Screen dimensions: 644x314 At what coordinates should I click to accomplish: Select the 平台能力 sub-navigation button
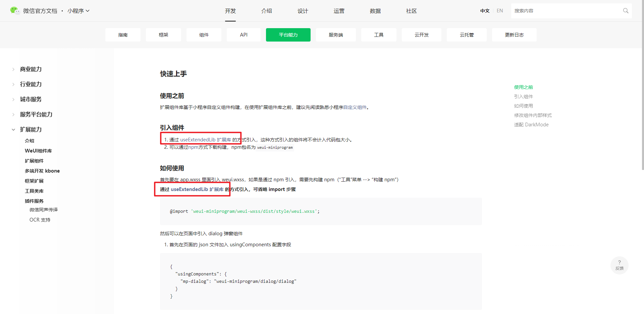pyautogui.click(x=288, y=35)
